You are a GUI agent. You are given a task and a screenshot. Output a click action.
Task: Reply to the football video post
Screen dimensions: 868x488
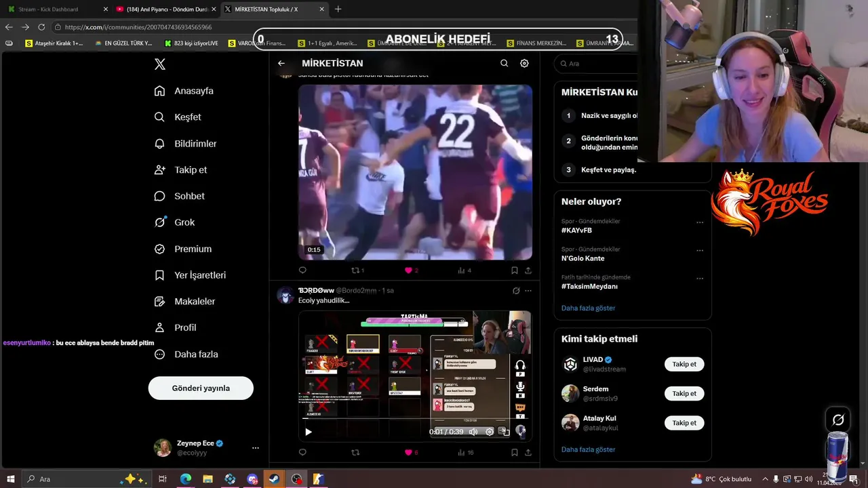click(x=302, y=270)
